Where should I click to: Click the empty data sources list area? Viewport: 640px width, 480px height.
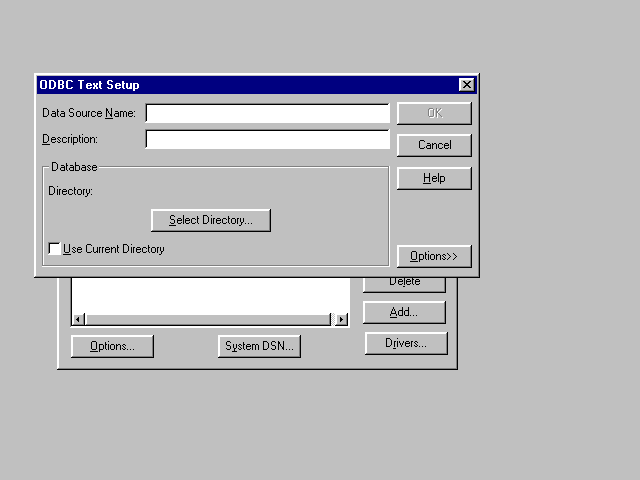[210, 295]
